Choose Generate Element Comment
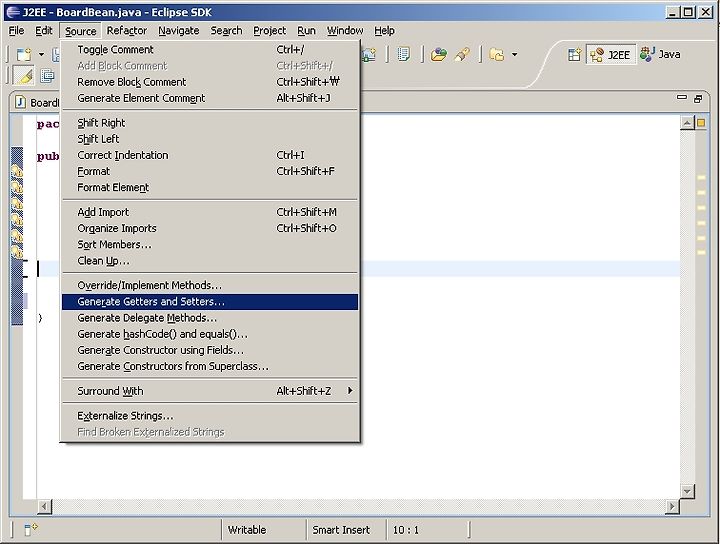 pos(210,98)
